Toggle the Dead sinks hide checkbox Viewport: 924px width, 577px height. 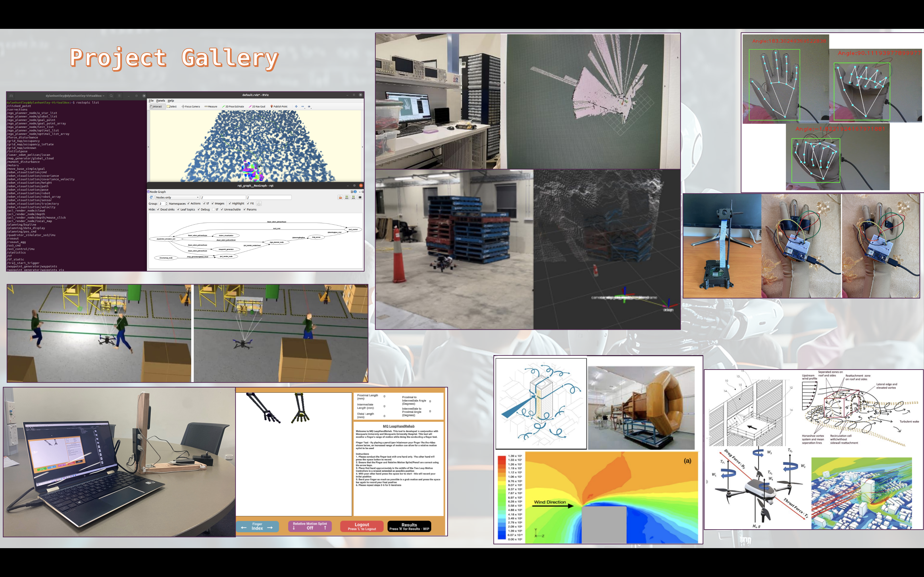pos(158,210)
